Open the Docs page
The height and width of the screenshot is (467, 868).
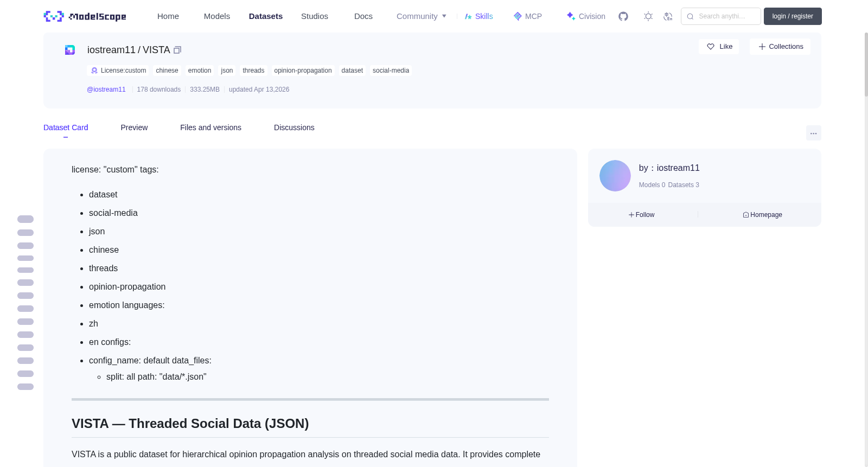[363, 16]
